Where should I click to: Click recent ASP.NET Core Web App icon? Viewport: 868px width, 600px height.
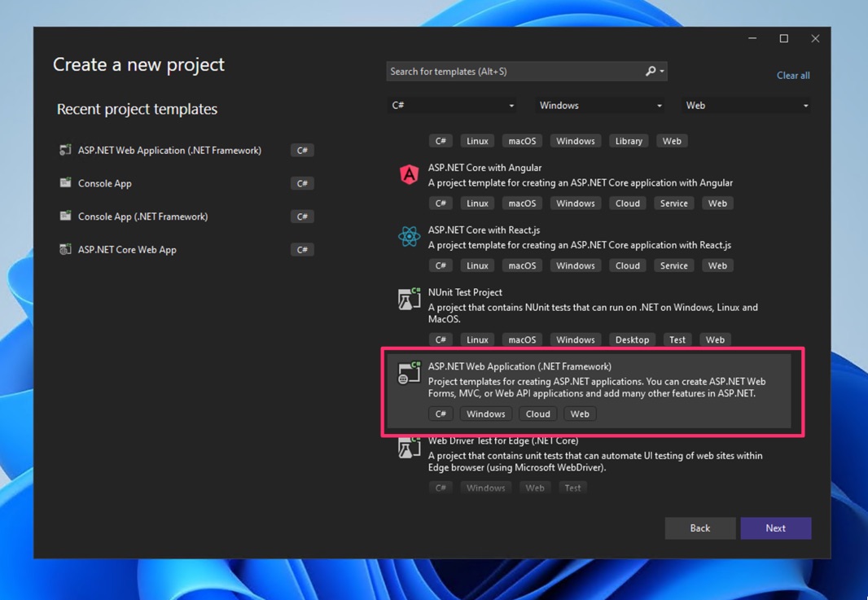click(x=65, y=250)
